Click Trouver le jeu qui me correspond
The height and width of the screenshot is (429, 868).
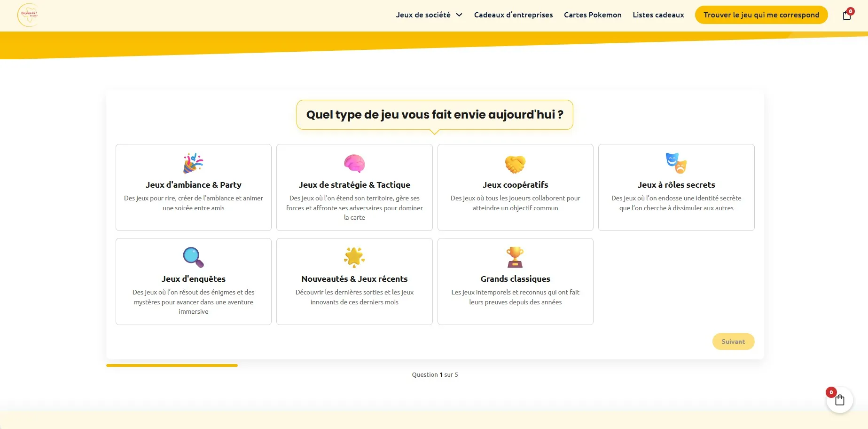click(761, 15)
